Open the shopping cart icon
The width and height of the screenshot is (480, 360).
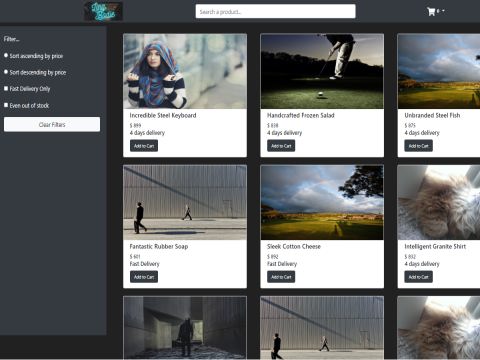431,12
